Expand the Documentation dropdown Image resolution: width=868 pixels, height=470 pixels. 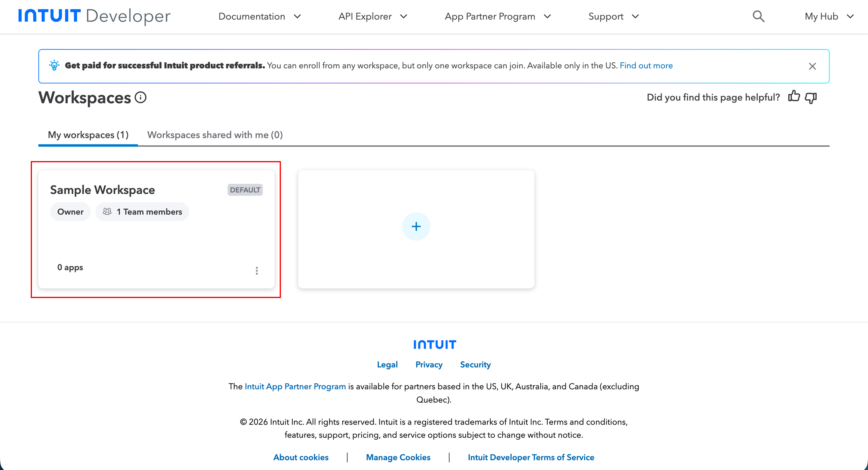coord(259,16)
